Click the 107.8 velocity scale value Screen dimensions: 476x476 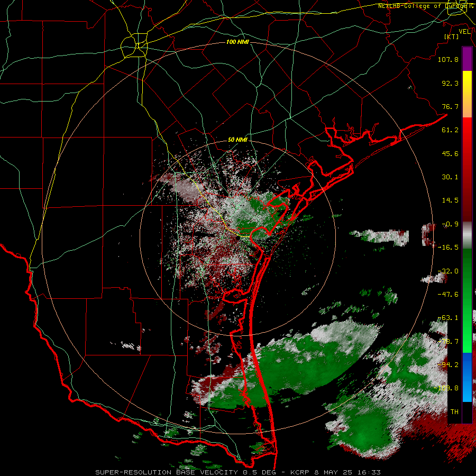pos(448,59)
